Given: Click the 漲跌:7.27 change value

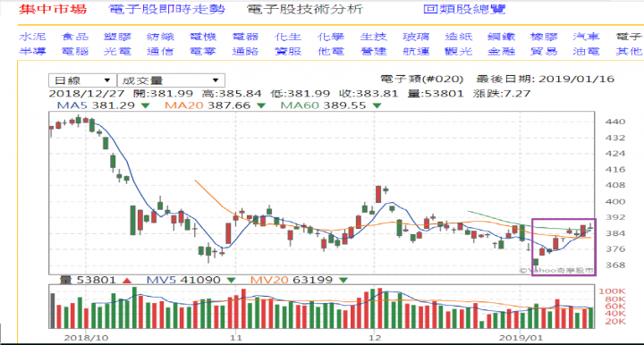Looking at the screenshot, I should 502,94.
